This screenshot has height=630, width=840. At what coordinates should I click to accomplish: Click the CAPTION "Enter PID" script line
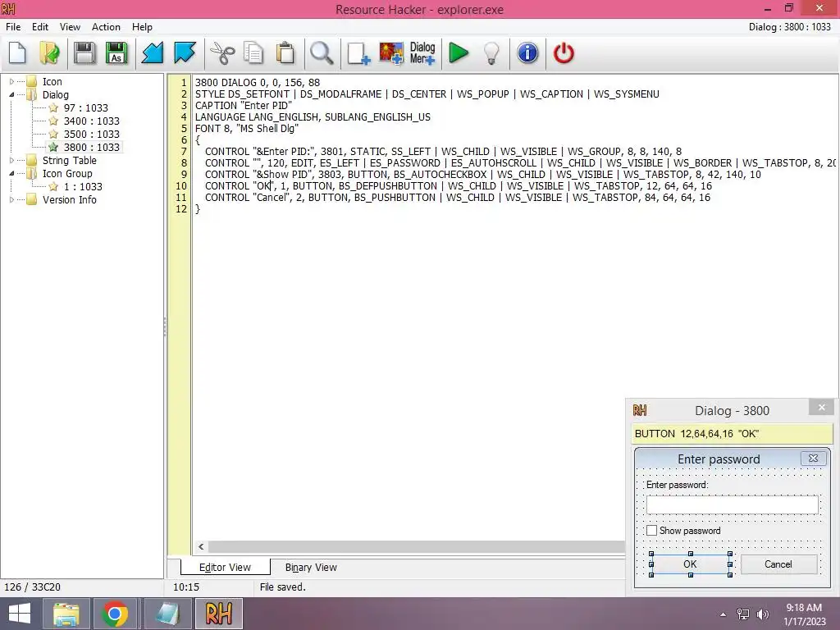[244, 106]
